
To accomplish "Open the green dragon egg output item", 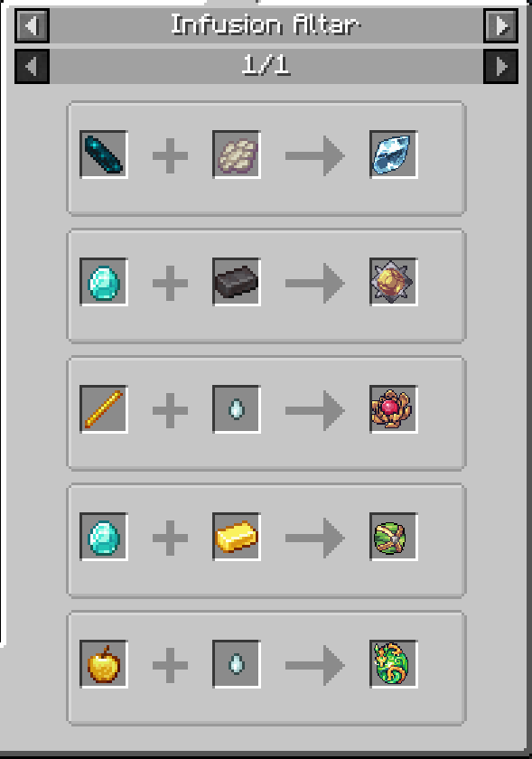I will tap(393, 663).
